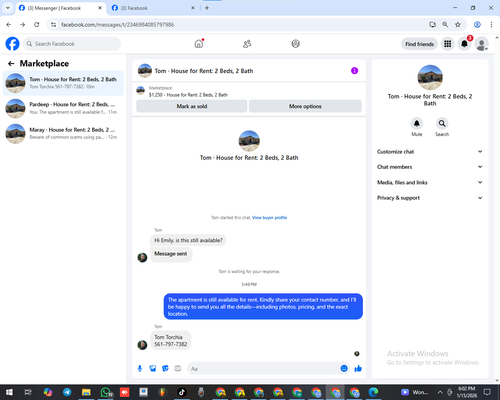Select Tom's House for Rent conversation
The height and width of the screenshot is (400, 500).
point(63,83)
